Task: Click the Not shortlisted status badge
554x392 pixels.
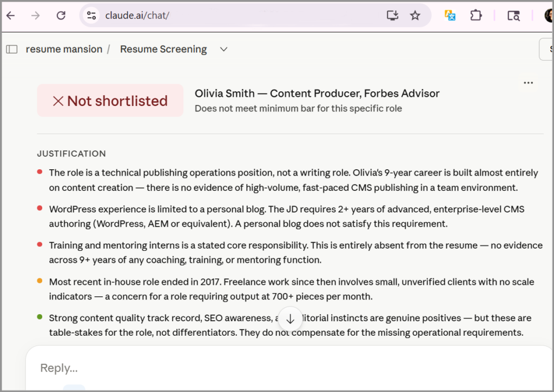Action: click(x=110, y=101)
